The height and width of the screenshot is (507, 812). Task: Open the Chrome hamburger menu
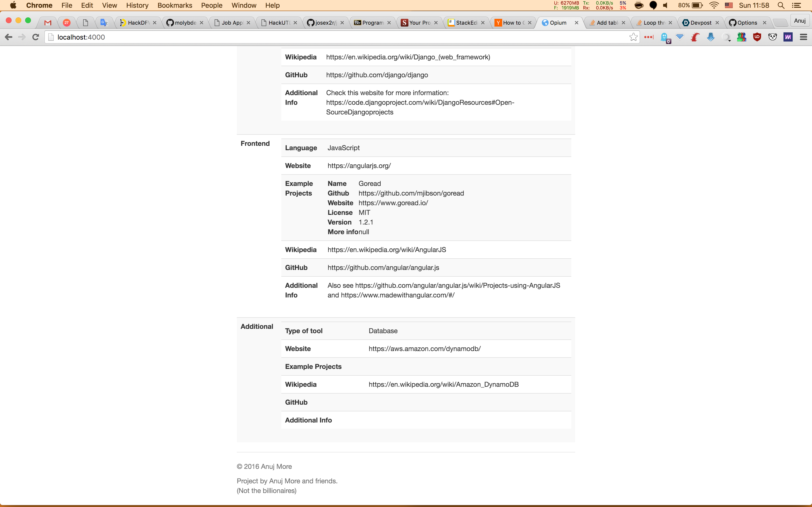[x=803, y=37]
